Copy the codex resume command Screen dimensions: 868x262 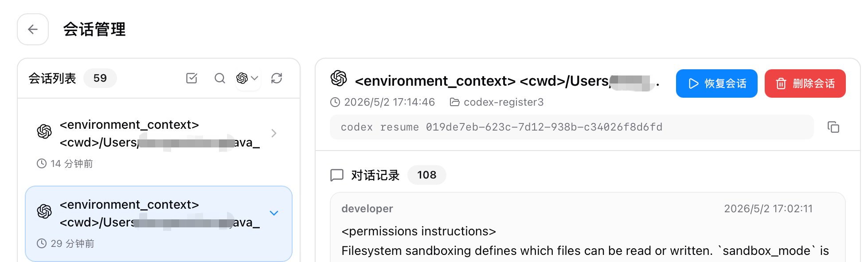833,127
